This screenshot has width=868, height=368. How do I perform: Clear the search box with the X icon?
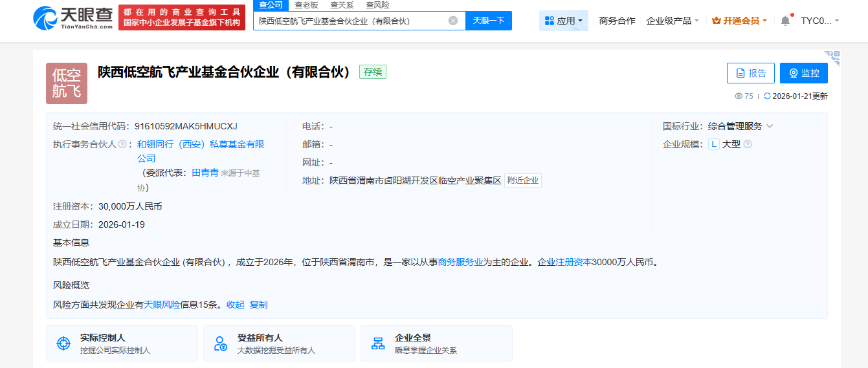(x=453, y=21)
